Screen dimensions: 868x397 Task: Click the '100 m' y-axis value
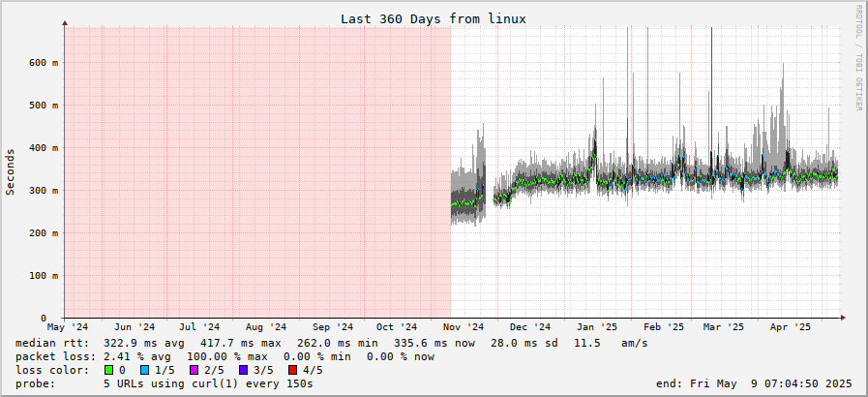coord(44,276)
